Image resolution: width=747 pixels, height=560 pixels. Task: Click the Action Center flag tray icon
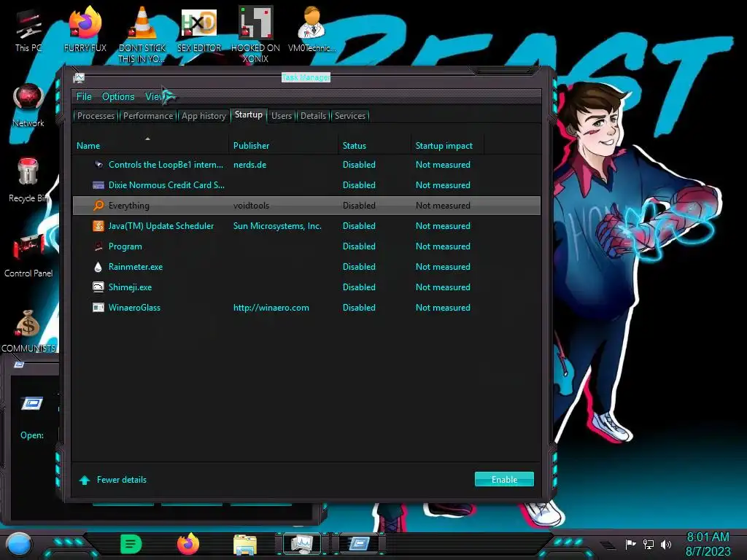click(631, 544)
